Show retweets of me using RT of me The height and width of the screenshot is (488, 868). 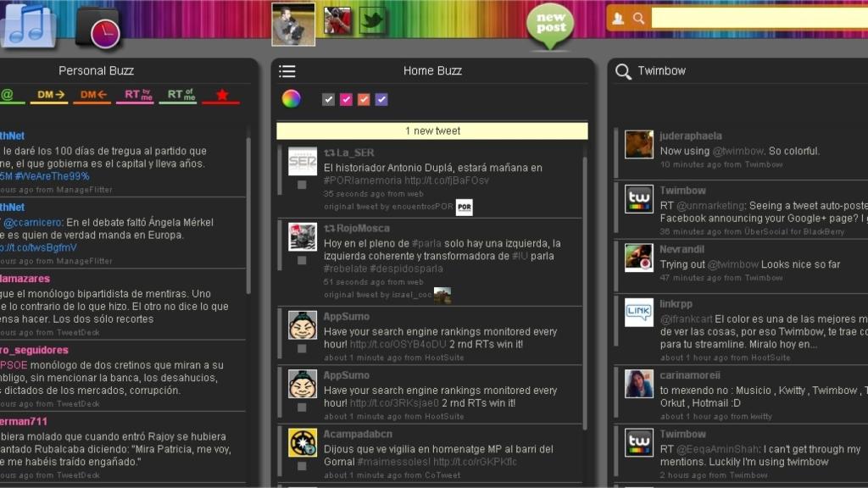[x=179, y=95]
